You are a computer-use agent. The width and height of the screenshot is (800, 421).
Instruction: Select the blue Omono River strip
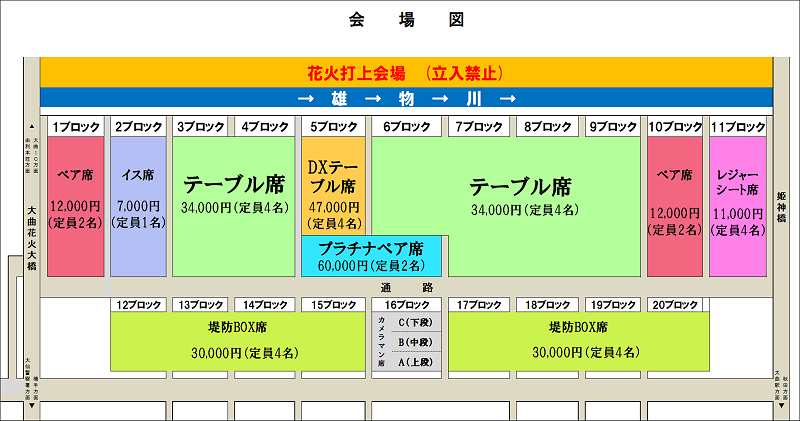tap(405, 98)
